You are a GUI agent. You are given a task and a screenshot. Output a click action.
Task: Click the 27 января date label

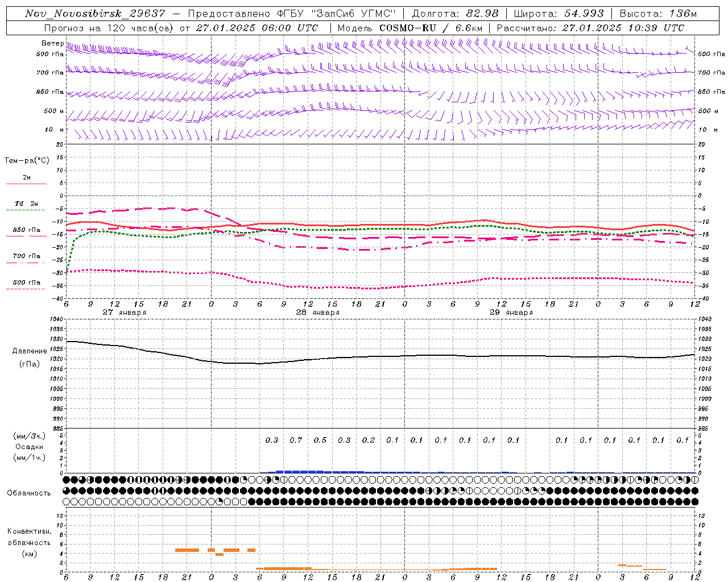[x=124, y=313]
